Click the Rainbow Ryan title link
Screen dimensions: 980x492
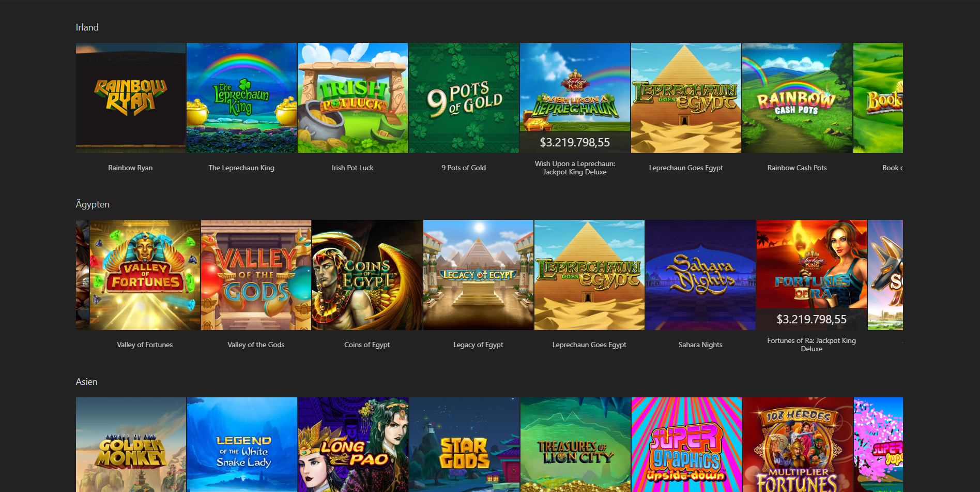click(130, 168)
